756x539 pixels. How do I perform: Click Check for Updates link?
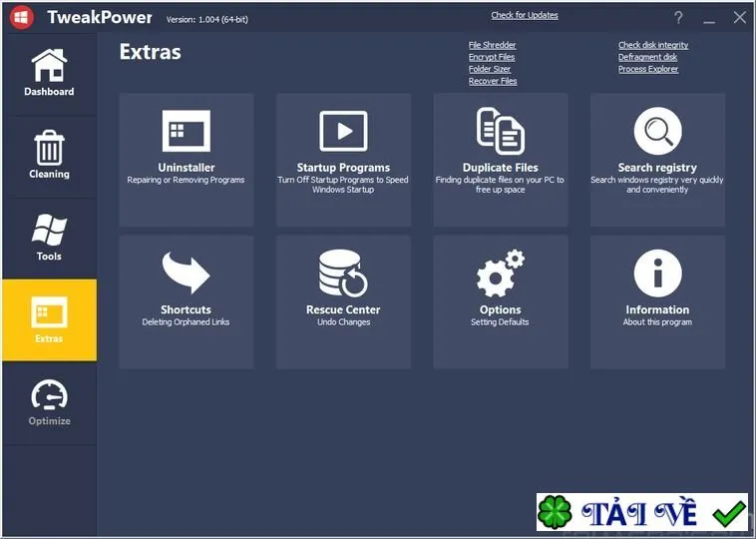tap(525, 15)
